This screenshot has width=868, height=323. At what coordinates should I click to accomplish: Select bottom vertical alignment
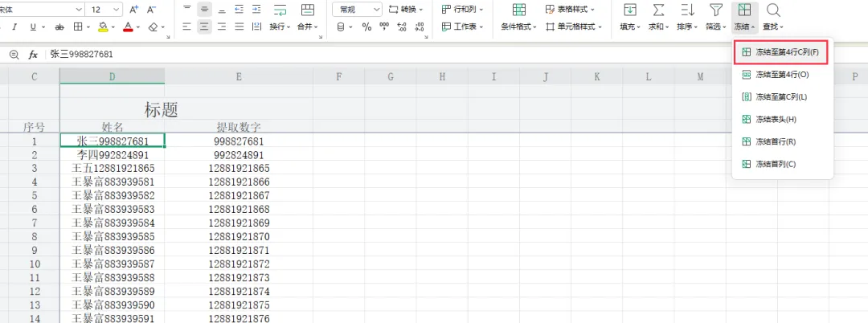[222, 9]
